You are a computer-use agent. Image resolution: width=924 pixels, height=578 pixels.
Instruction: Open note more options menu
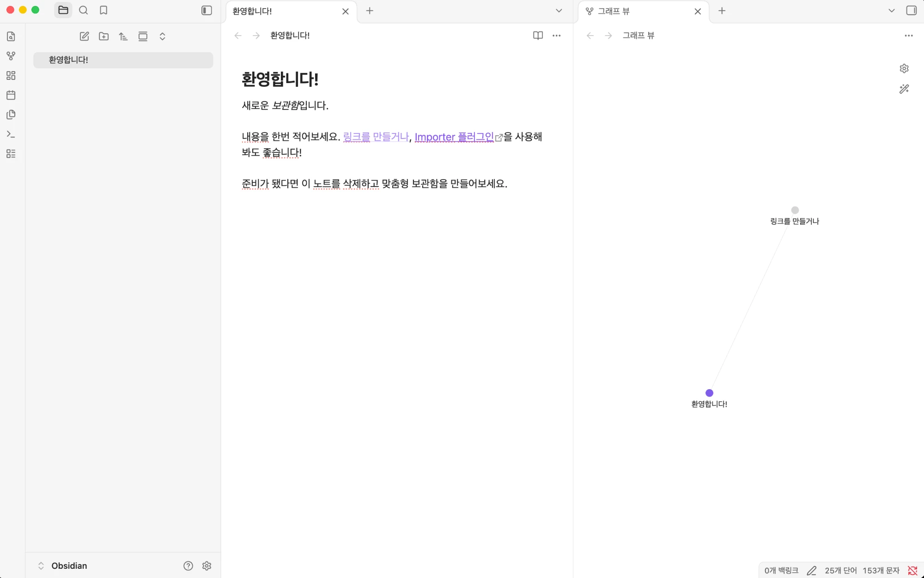click(x=557, y=36)
